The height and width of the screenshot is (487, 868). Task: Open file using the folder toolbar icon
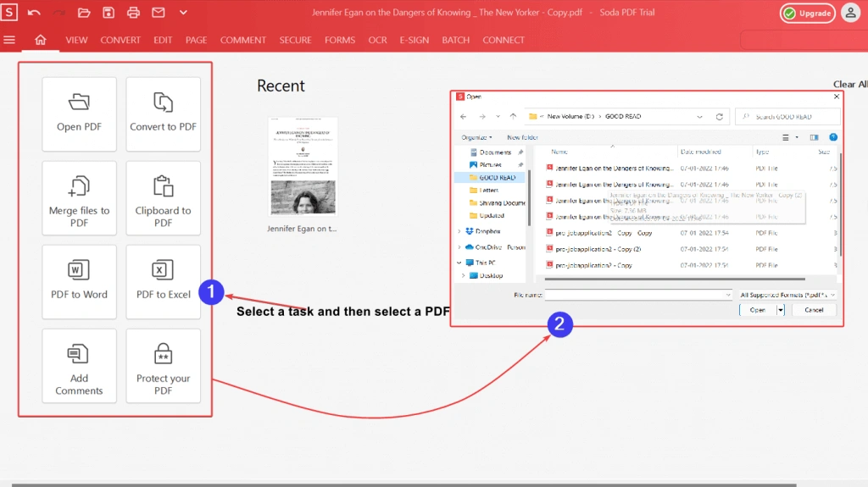pos(84,12)
